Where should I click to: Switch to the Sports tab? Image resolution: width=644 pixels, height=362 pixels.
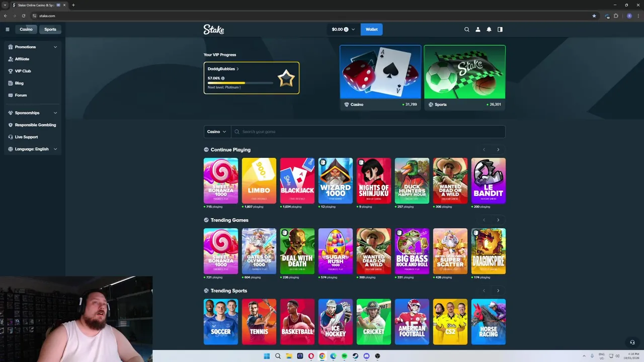[x=50, y=29]
